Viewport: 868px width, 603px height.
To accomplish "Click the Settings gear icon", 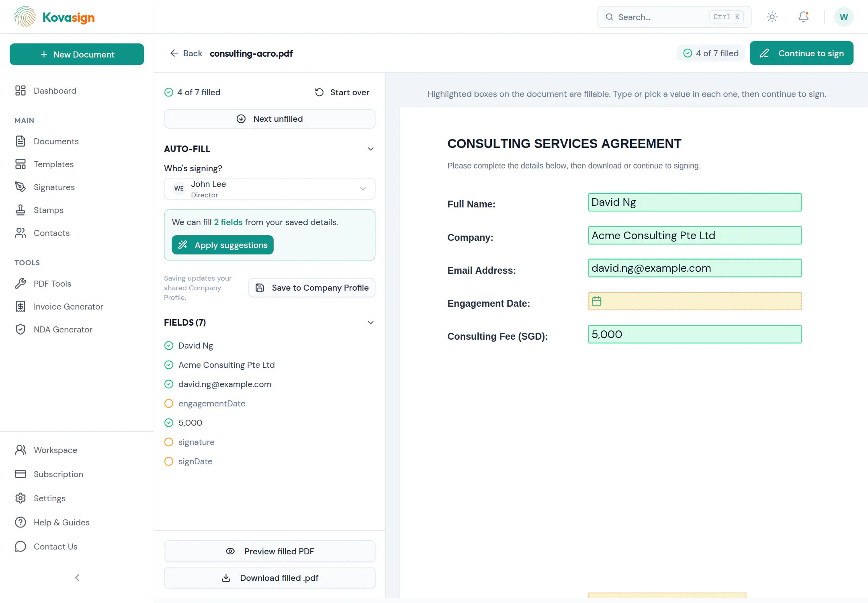I will (x=20, y=498).
